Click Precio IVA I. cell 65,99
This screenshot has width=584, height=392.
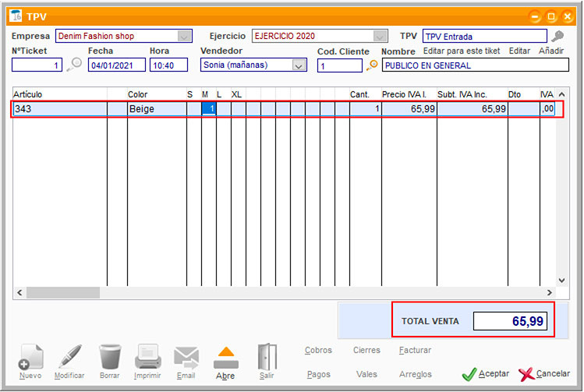point(409,108)
